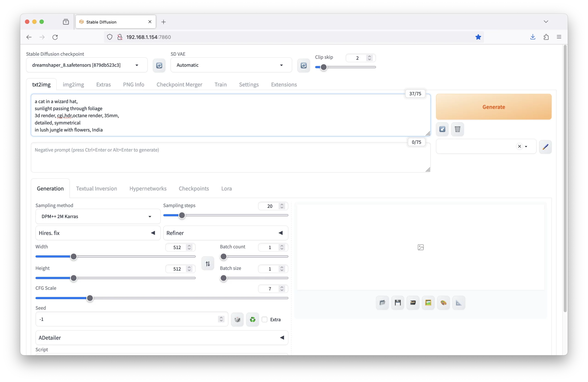Randomize seed with the dice icon
This screenshot has width=588, height=382.
(x=237, y=320)
